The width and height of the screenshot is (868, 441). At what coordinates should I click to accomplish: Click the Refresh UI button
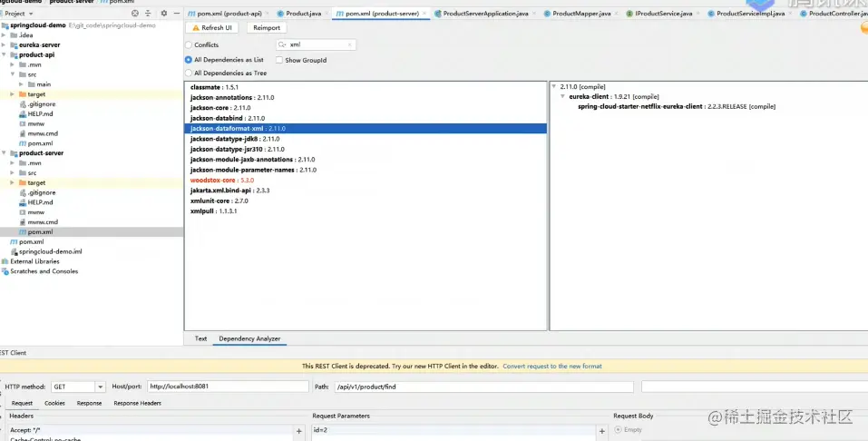coord(212,28)
